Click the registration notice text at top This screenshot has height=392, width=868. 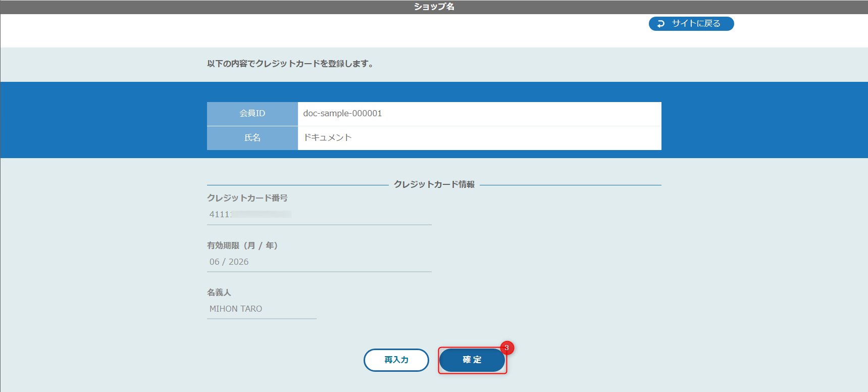290,64
